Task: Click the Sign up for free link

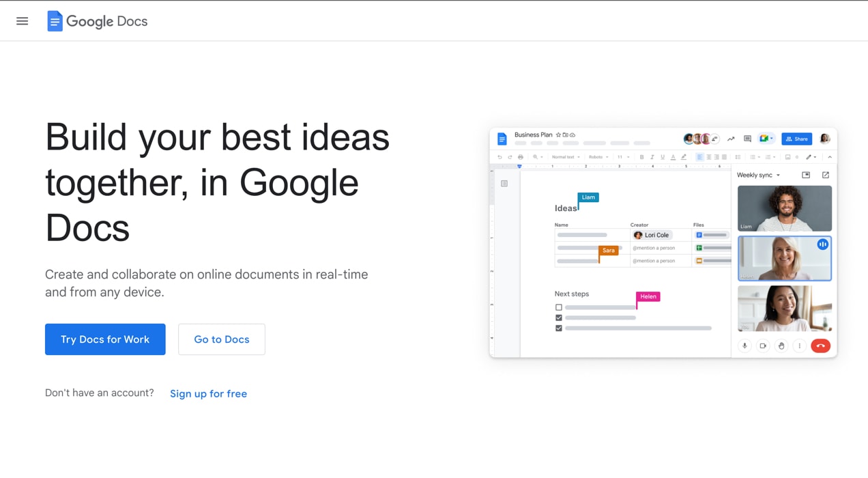Action: point(208,393)
